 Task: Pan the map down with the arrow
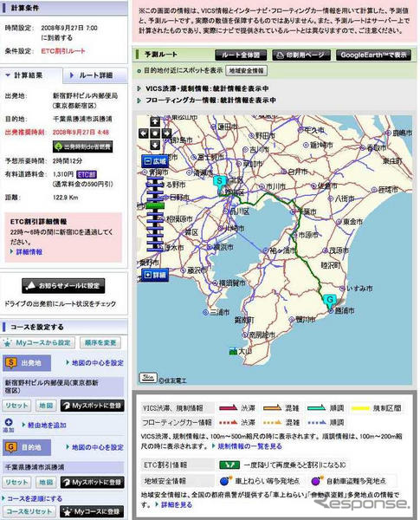[155, 145]
